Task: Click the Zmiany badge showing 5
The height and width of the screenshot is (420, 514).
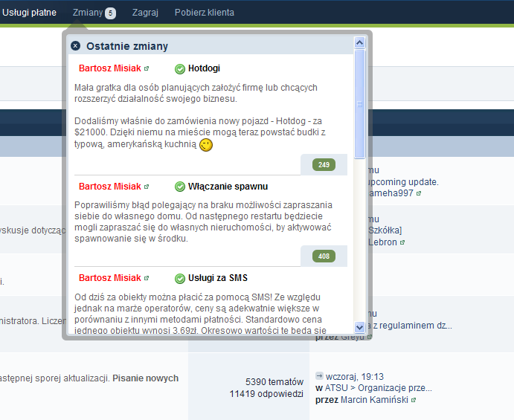Action: 111,13
